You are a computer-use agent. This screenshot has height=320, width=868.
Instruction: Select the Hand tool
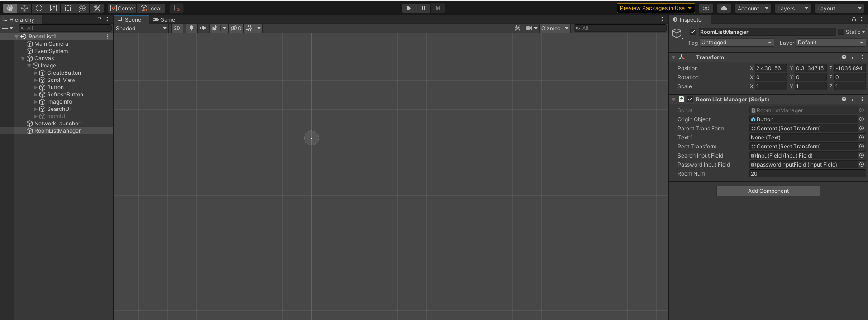(10, 8)
